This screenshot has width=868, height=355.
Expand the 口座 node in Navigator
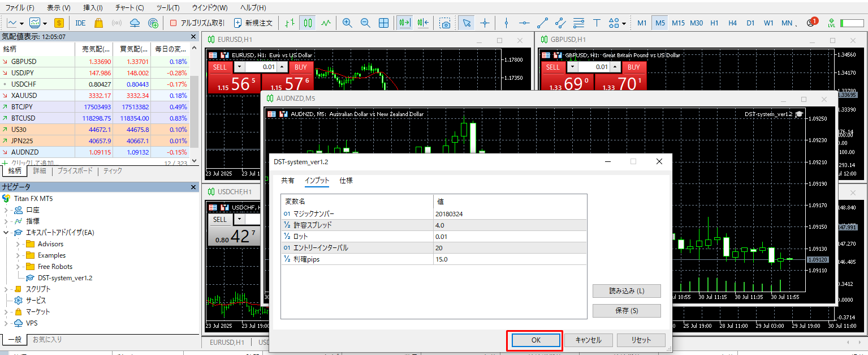tap(6, 210)
